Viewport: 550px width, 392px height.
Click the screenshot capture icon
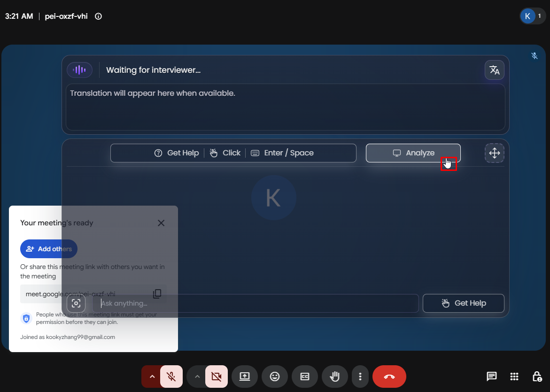click(x=76, y=303)
